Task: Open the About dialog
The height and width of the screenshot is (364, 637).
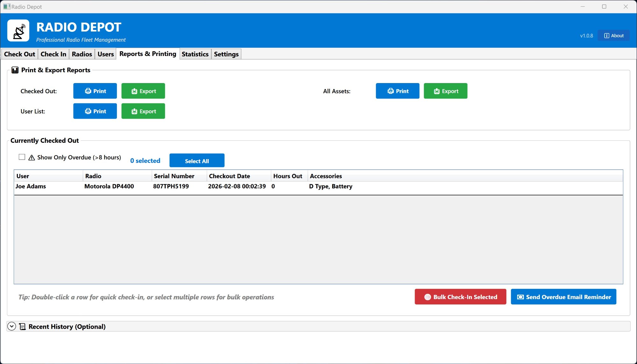Action: point(613,36)
